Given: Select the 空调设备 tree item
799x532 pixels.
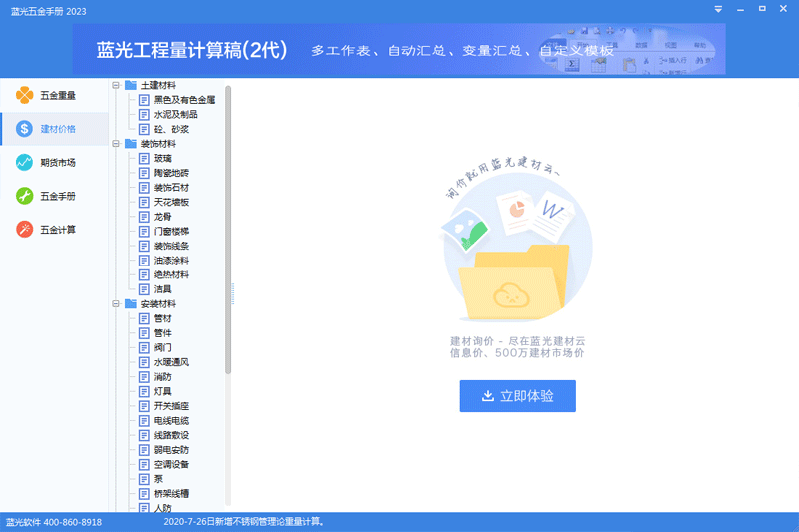Looking at the screenshot, I should click(171, 465).
